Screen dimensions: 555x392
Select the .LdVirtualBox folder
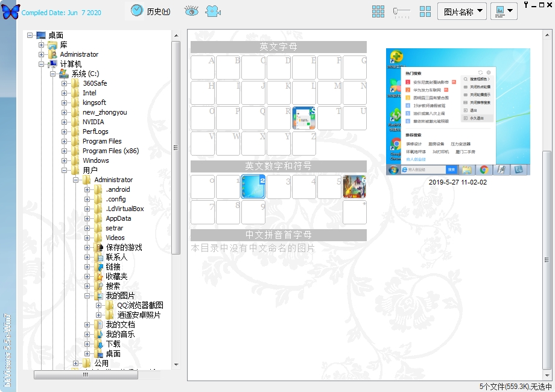[125, 209]
